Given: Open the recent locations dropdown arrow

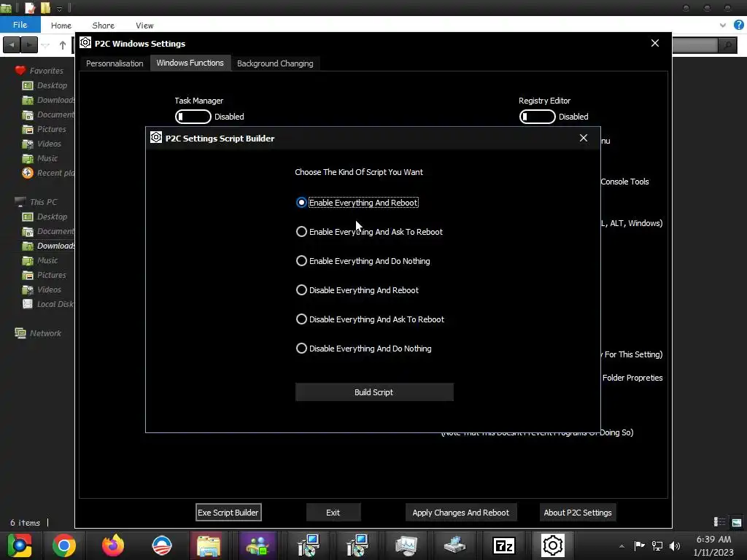Looking at the screenshot, I should point(46,45).
